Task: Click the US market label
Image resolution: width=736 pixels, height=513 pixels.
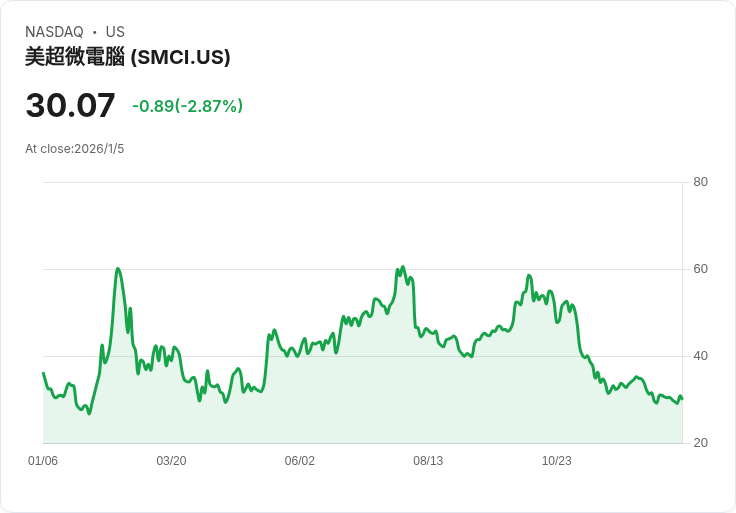Action: pyautogui.click(x=115, y=32)
